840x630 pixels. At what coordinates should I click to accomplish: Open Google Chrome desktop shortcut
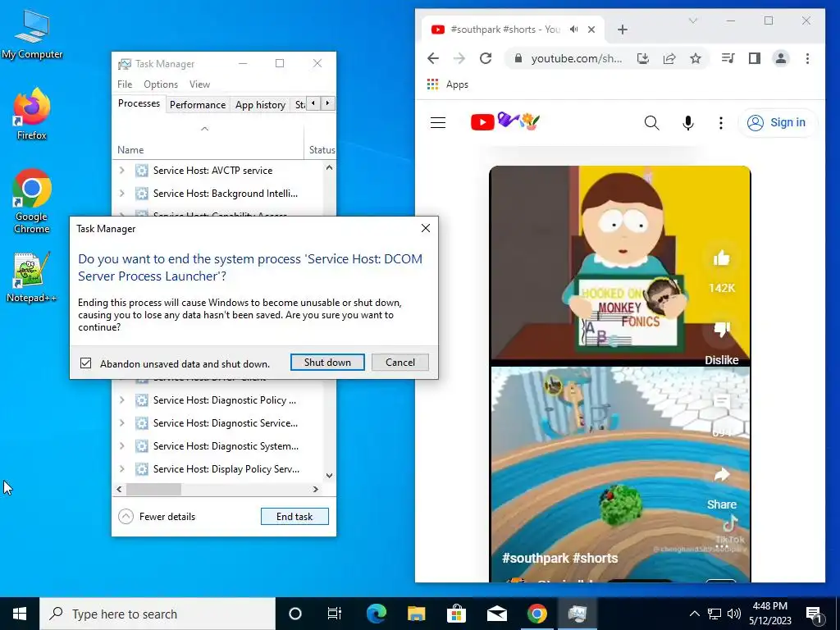coord(32,201)
